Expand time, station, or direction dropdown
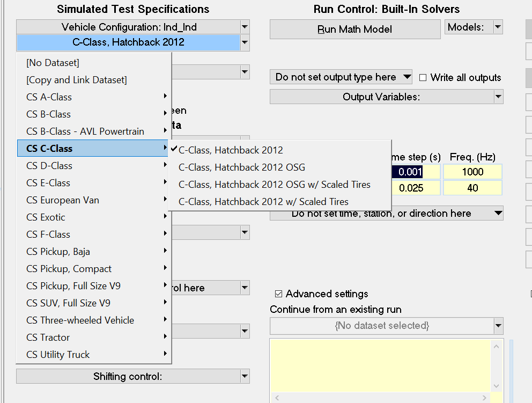 click(498, 213)
